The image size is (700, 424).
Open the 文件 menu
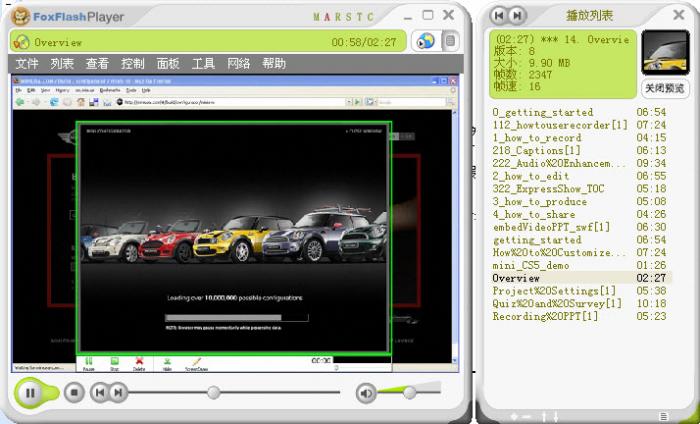pos(27,64)
